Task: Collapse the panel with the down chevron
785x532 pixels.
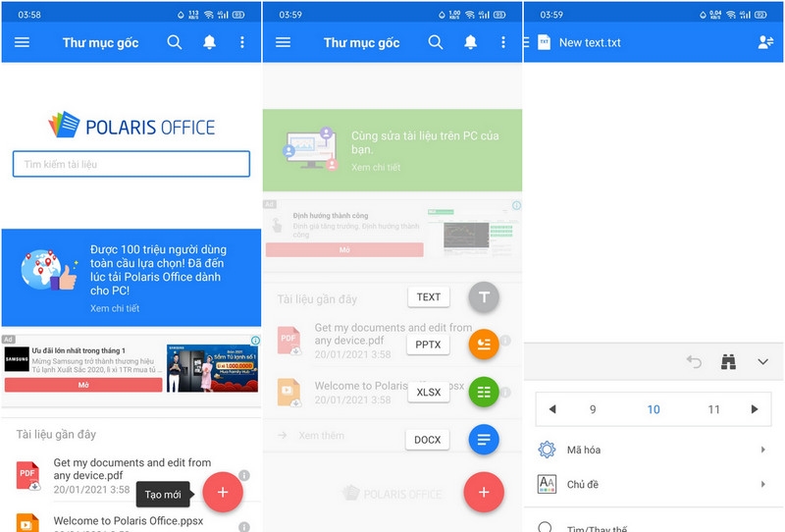Action: [762, 361]
